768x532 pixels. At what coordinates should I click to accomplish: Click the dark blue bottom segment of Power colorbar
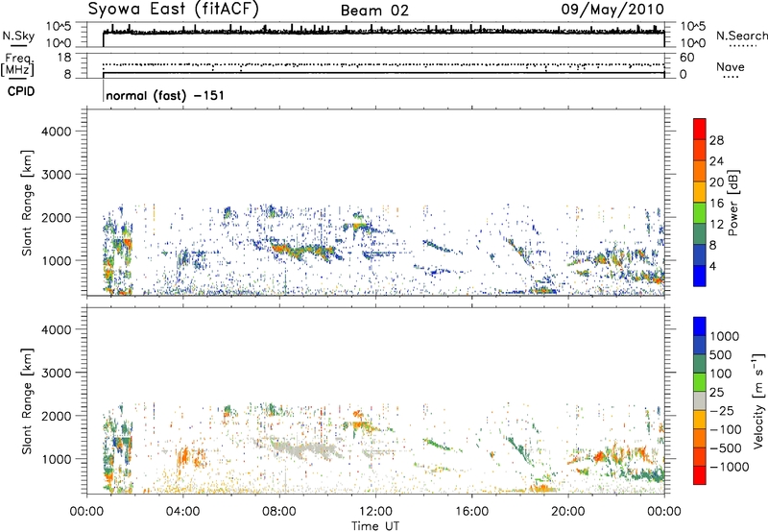(x=700, y=277)
